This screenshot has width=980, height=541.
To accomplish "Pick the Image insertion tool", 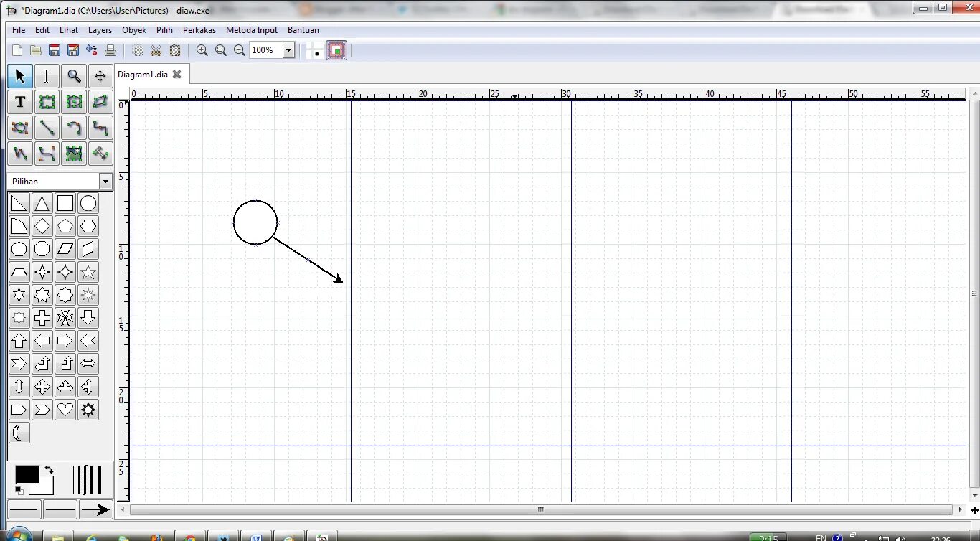I will [74, 154].
